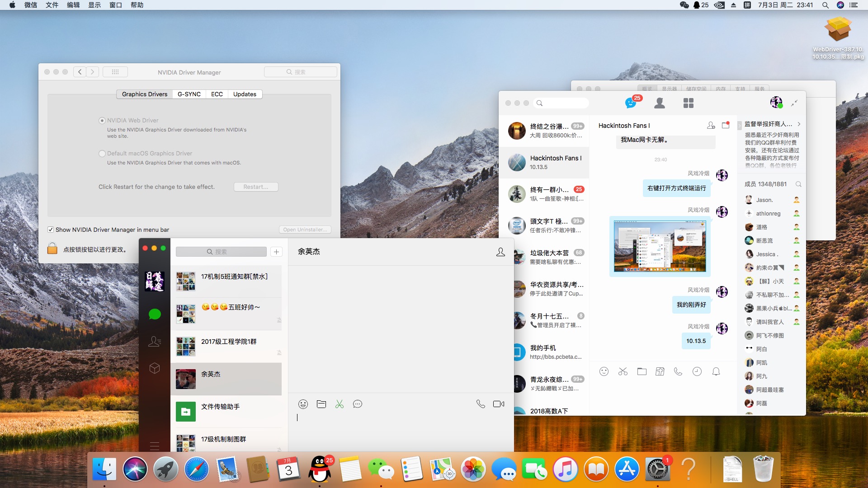The height and width of the screenshot is (488, 868).
Task: Open the WeChat emoji picker
Action: pos(303,404)
